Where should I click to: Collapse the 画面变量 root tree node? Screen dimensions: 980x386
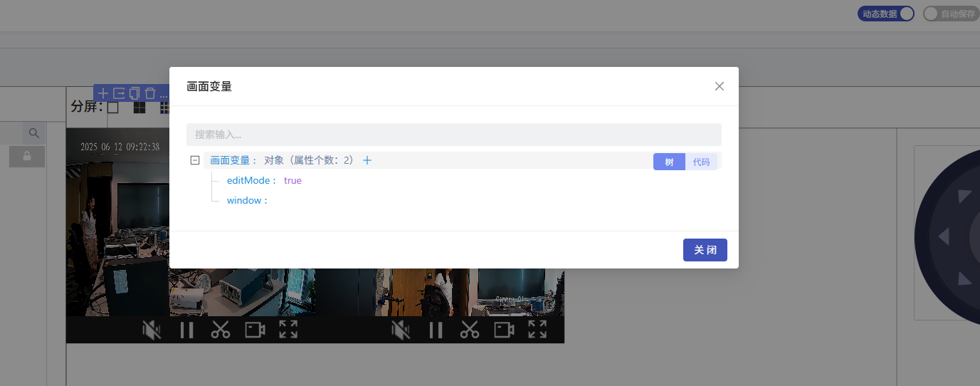[x=195, y=160]
